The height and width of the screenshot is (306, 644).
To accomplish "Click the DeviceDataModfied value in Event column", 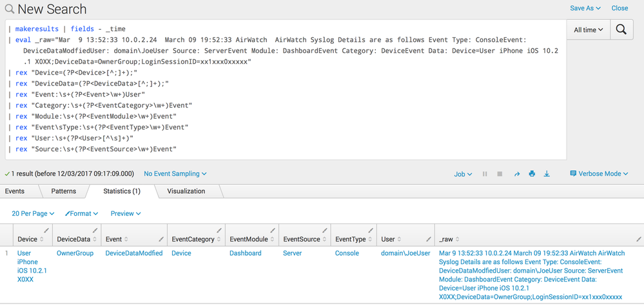I will click(133, 253).
